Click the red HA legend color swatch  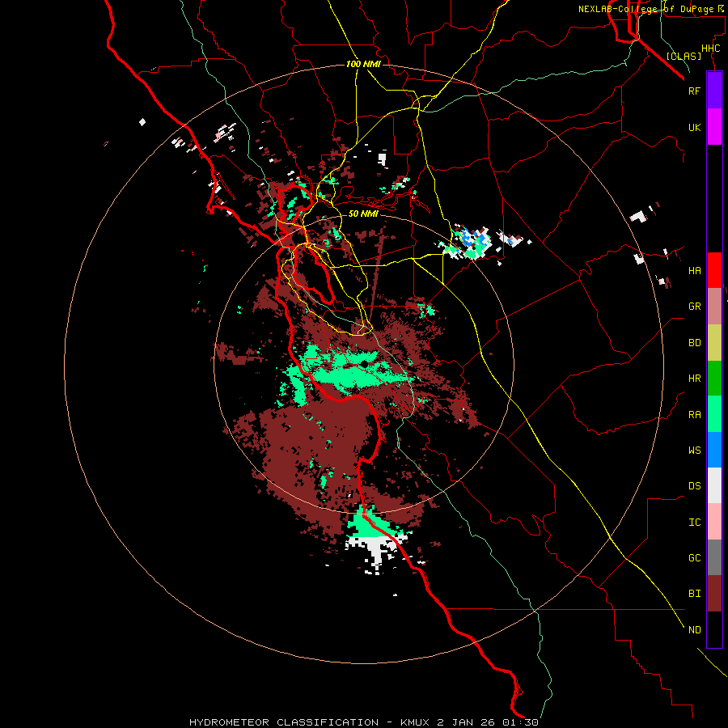point(714,270)
